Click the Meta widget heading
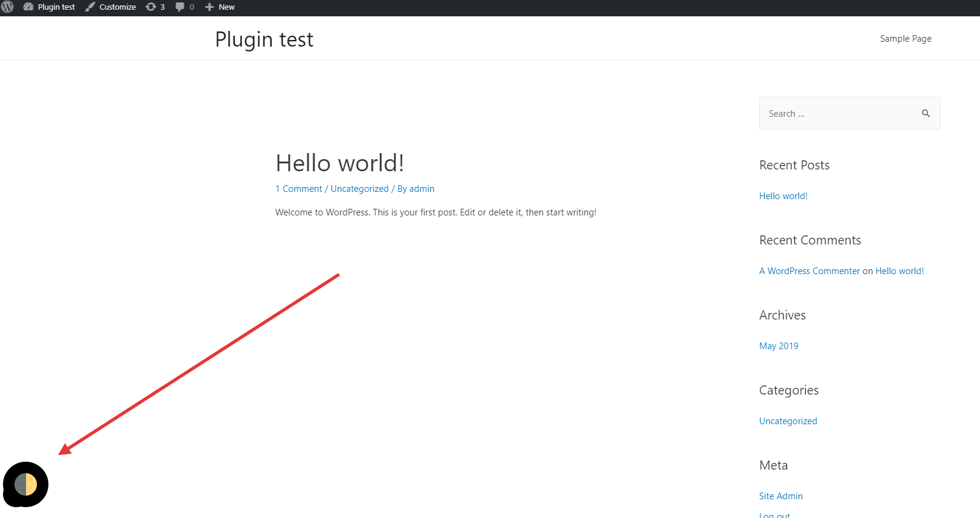 773,465
